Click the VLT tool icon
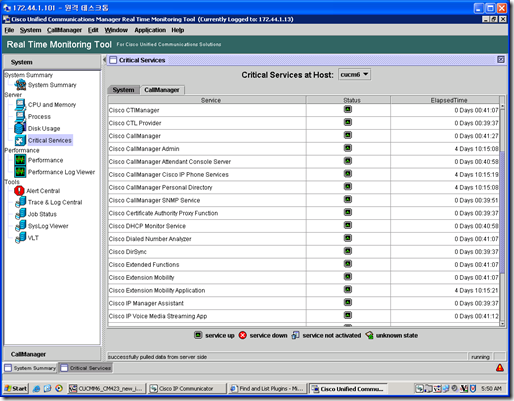Viewport: 514px width, 401px height. point(21,238)
